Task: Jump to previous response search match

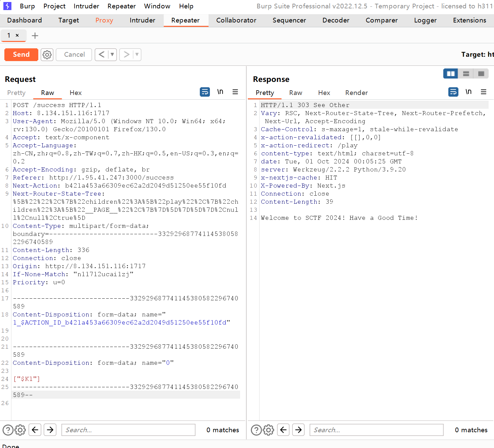Action: coord(283,430)
